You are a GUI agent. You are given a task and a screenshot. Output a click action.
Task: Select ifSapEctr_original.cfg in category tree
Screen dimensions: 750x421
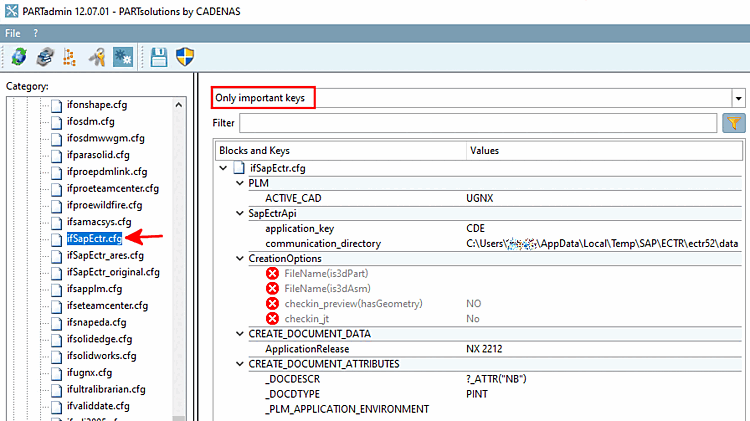(x=113, y=272)
